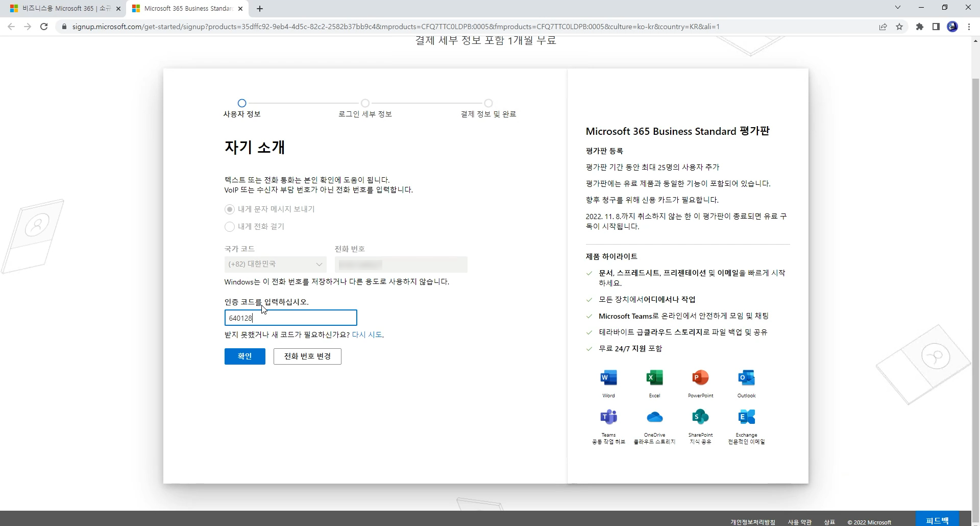This screenshot has width=980, height=526.
Task: Switch to the 비즈니스용 Microsoft 365 tab
Action: pyautogui.click(x=65, y=9)
